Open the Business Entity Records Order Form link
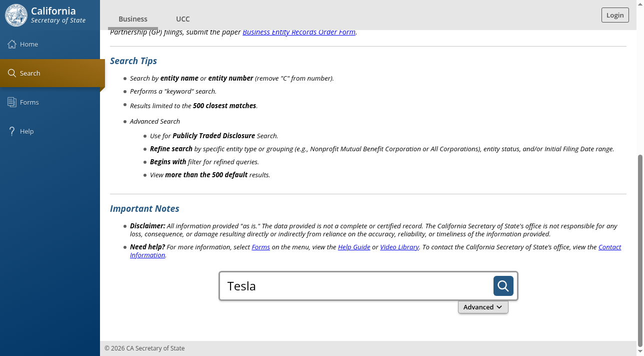Image resolution: width=644 pixels, height=356 pixels. point(299,32)
